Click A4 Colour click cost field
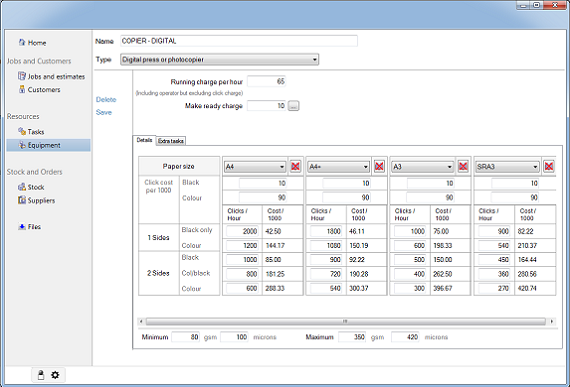The width and height of the screenshot is (570, 387). [263, 197]
